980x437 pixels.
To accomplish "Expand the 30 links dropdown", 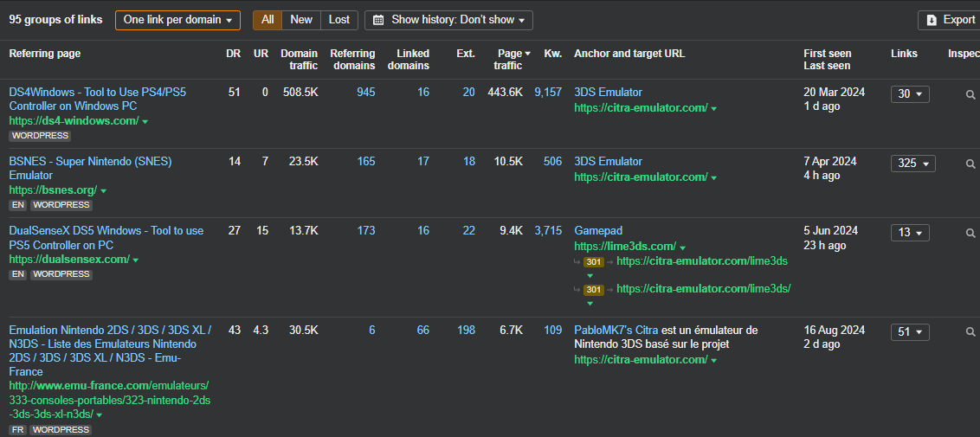I will tap(910, 94).
